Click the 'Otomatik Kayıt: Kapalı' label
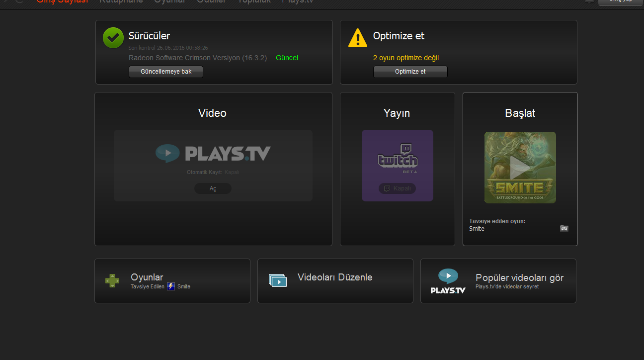The height and width of the screenshot is (360, 644). coord(213,172)
